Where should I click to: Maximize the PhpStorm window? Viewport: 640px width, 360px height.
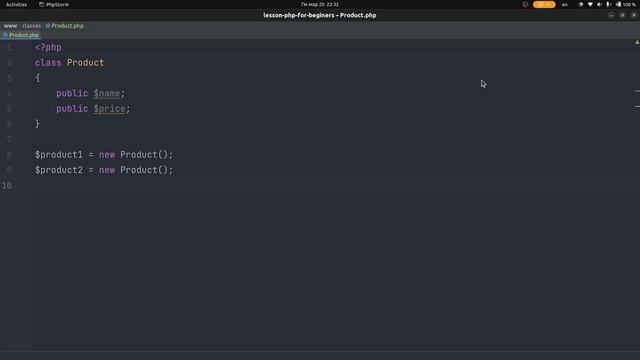tap(622, 15)
